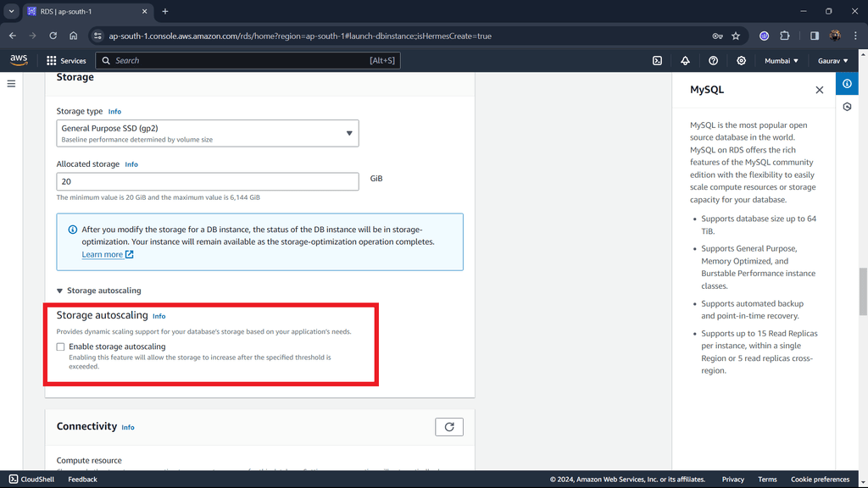
Task: View site information icon in address bar
Action: 97,36
